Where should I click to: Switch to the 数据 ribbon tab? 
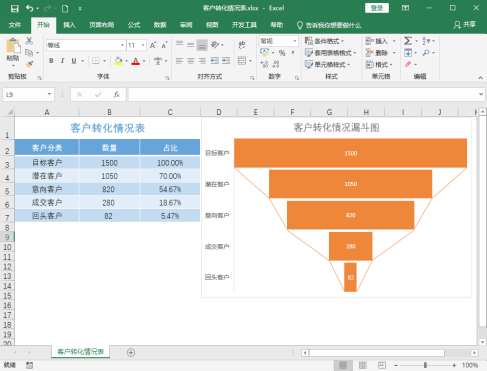[160, 25]
